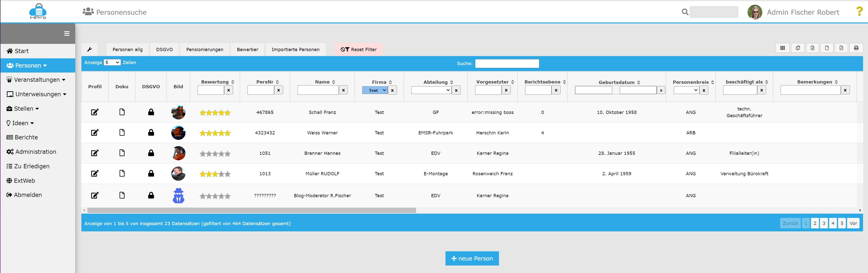Screen dimensions: 868x273
Task: Click the yellow help question mark
Action: click(859, 11)
